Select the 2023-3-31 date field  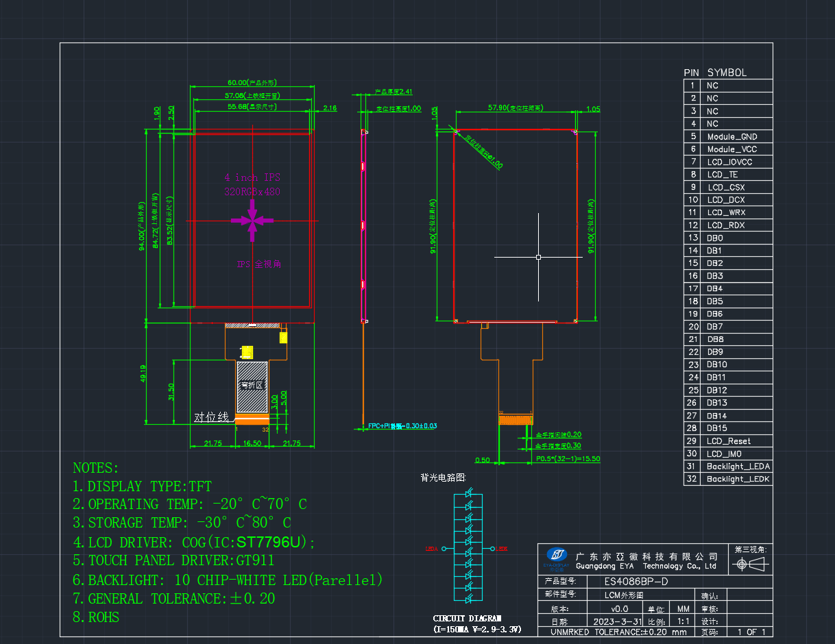(x=618, y=621)
